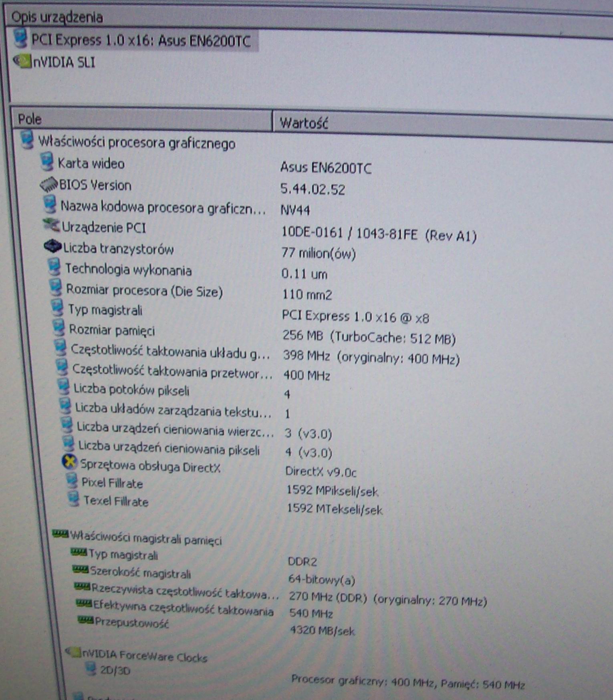Select value DirectX v9.0c
The image size is (613, 700).
321,472
